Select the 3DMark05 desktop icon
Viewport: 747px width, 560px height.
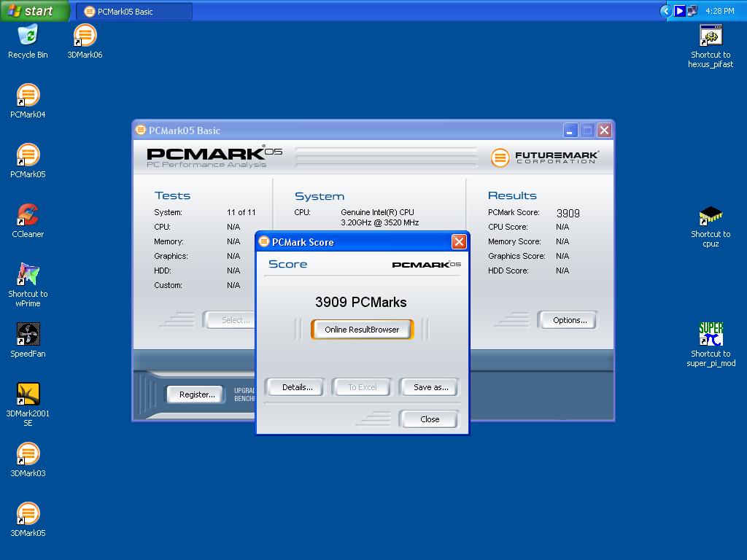28,514
